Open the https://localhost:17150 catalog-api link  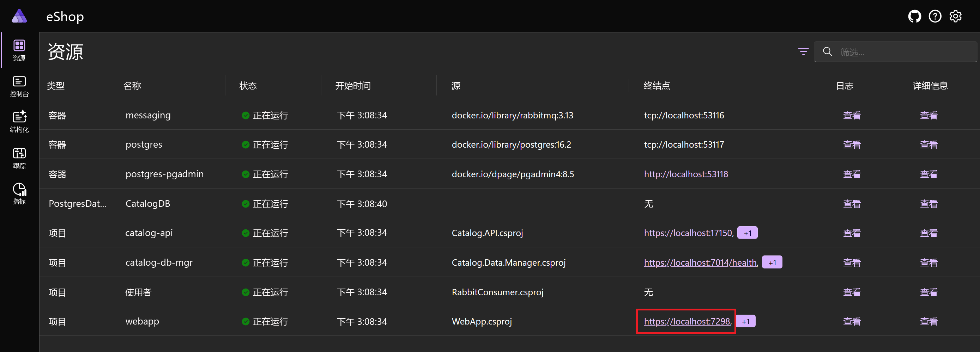[688, 233]
